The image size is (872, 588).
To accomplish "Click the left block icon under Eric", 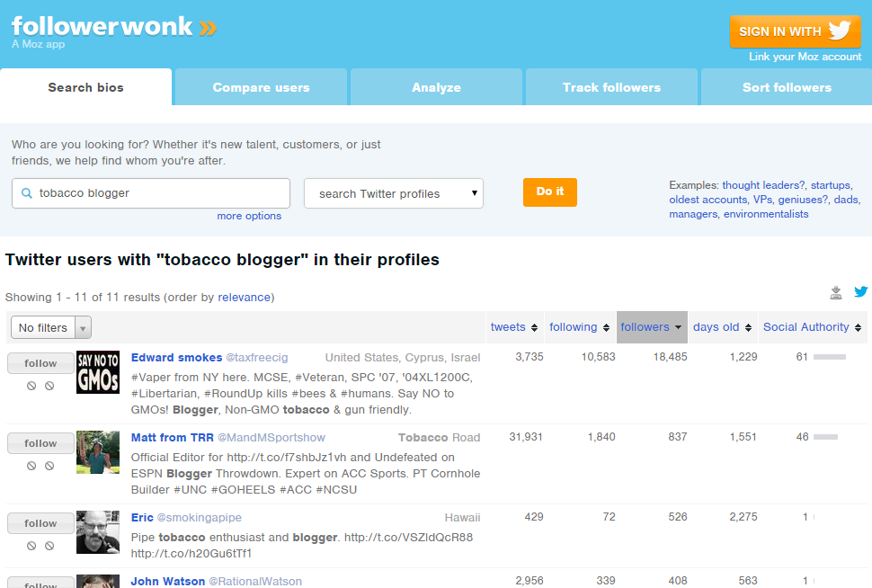I will click(31, 546).
